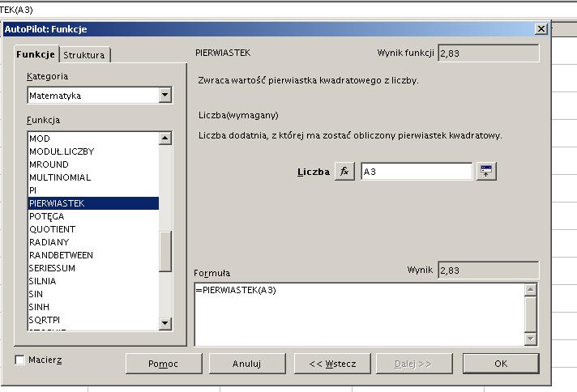Image resolution: width=577 pixels, height=392 pixels.
Task: Click the Formuła box scroll-down arrow
Action: click(530, 339)
